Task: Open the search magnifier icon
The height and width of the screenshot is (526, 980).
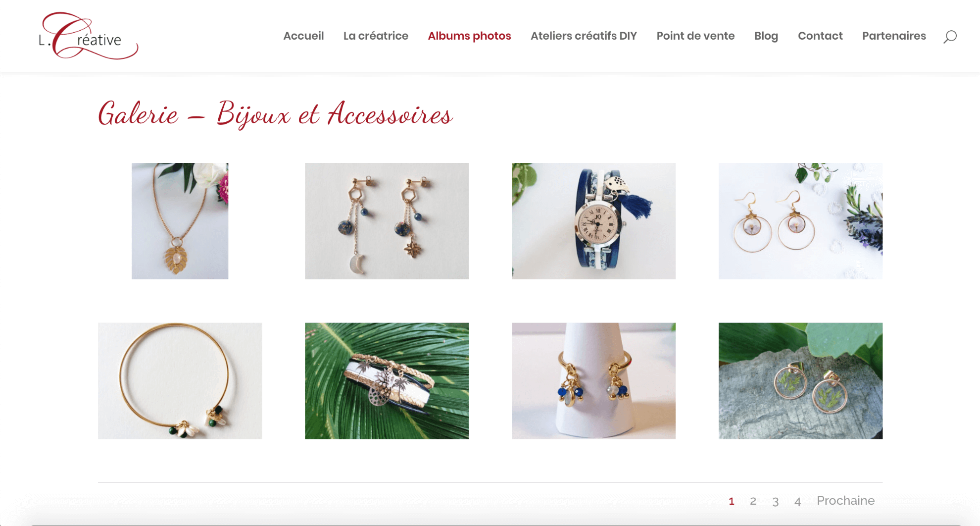Action: click(950, 37)
